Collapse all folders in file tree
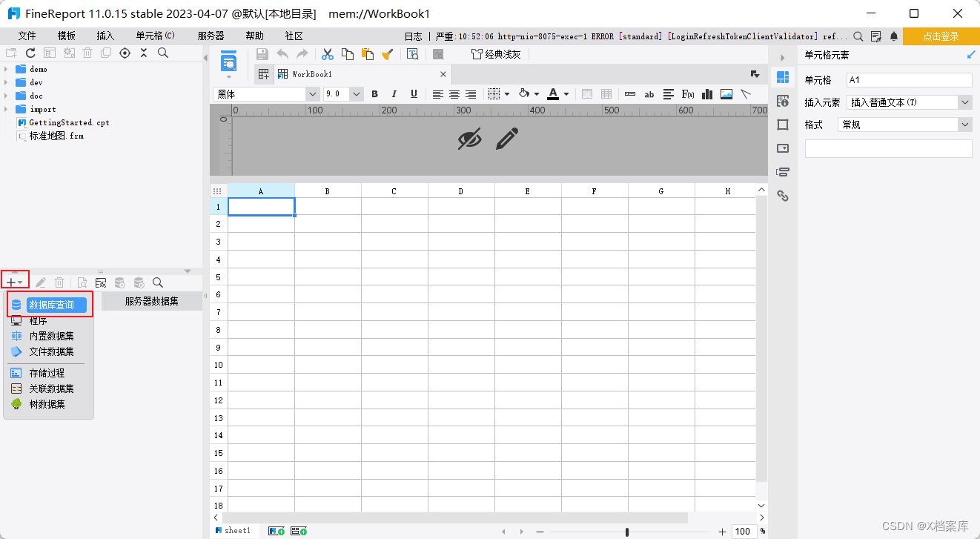980x539 pixels. (x=144, y=53)
